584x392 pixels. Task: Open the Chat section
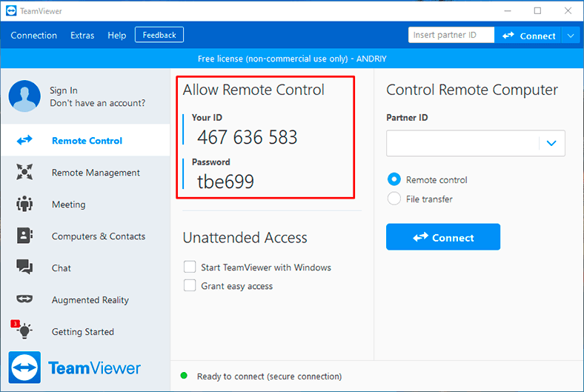[x=85, y=268]
